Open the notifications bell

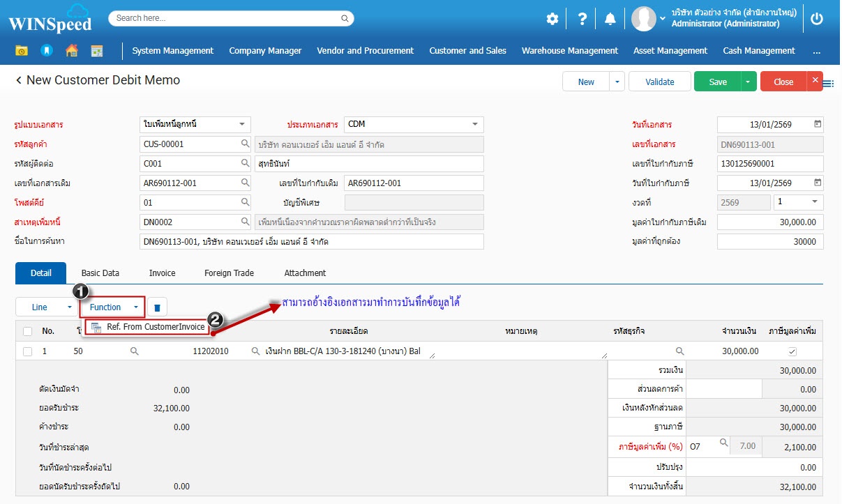[x=610, y=19]
